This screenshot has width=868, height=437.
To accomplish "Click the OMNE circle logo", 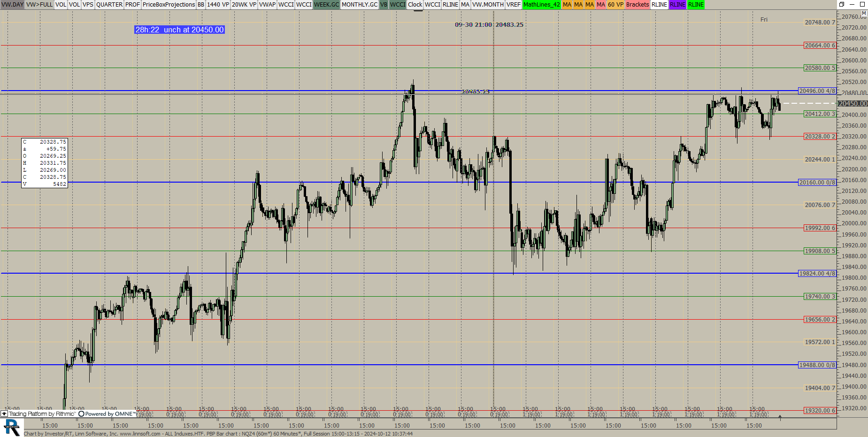I will [81, 414].
